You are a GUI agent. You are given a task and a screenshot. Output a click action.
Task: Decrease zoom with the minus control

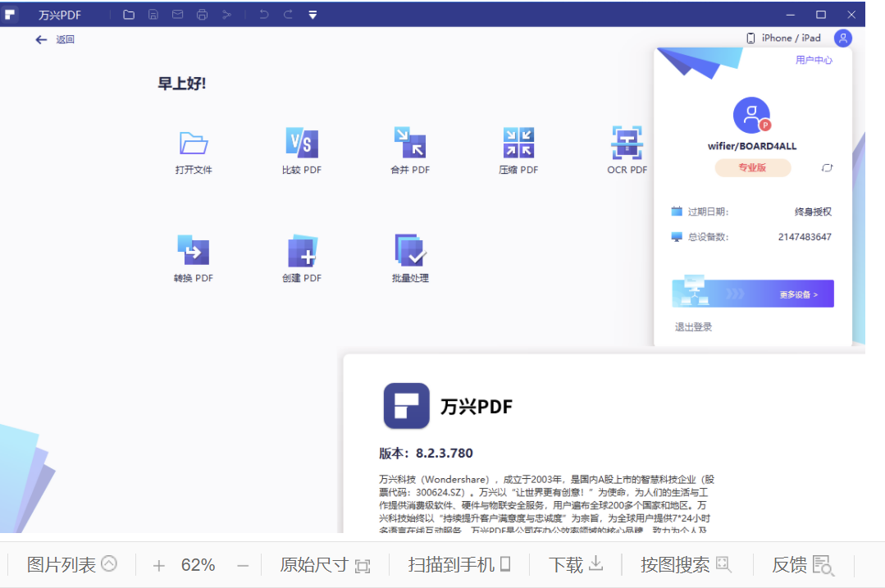(x=244, y=564)
